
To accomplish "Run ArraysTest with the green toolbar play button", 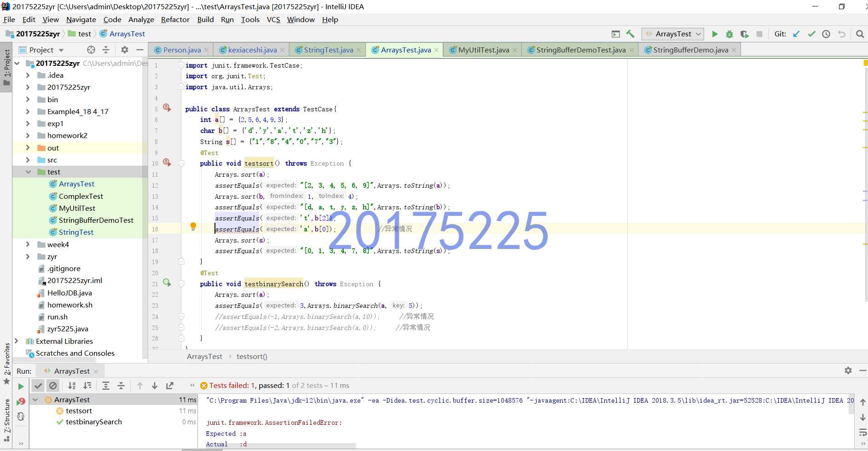I will (715, 34).
